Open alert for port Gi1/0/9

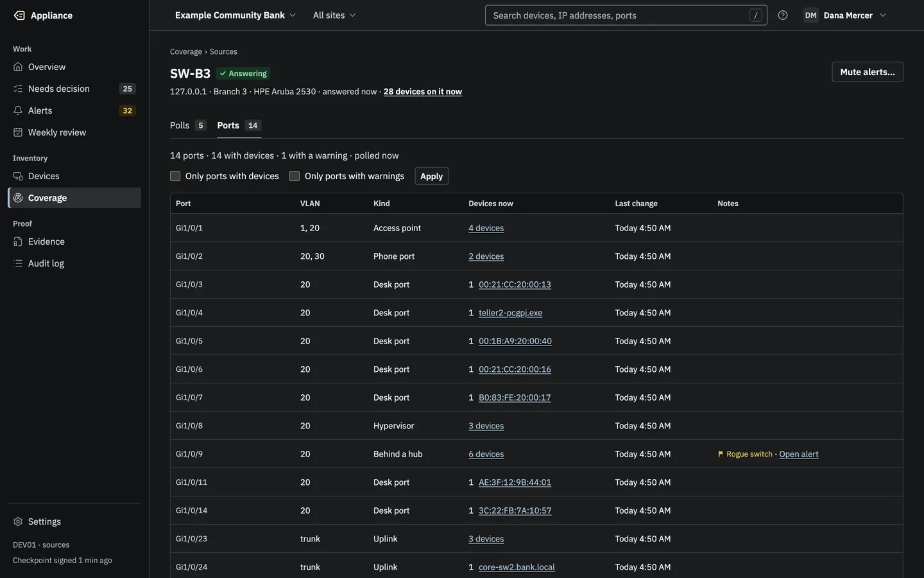pos(799,454)
